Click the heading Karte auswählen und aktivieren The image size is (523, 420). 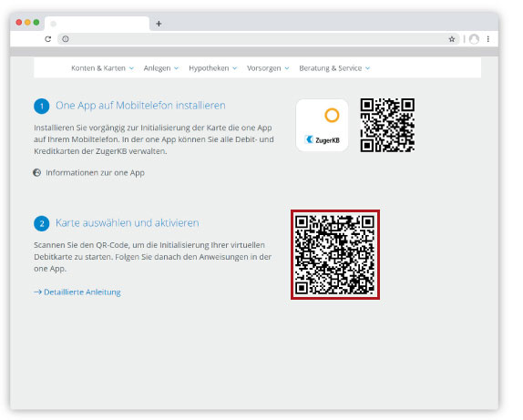point(127,223)
